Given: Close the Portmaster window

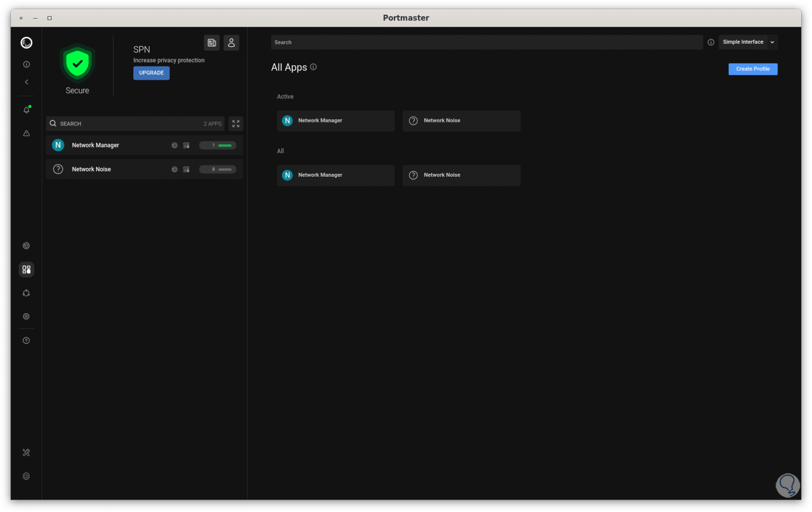Looking at the screenshot, I should tap(21, 18).
